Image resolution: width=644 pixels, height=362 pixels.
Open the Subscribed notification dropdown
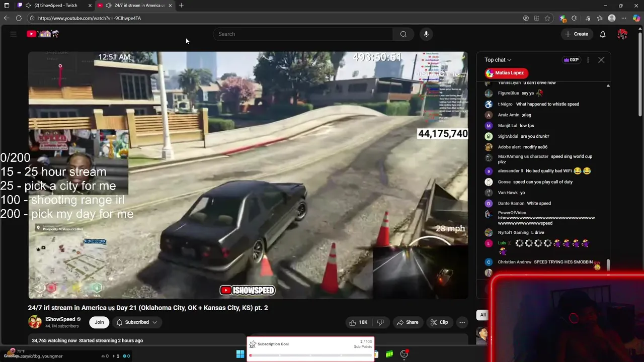coord(137,322)
